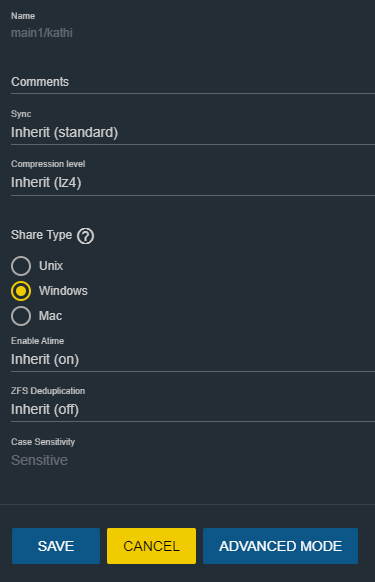The width and height of the screenshot is (375, 582).
Task: Select the Mac share type radio button
Action: pos(21,316)
